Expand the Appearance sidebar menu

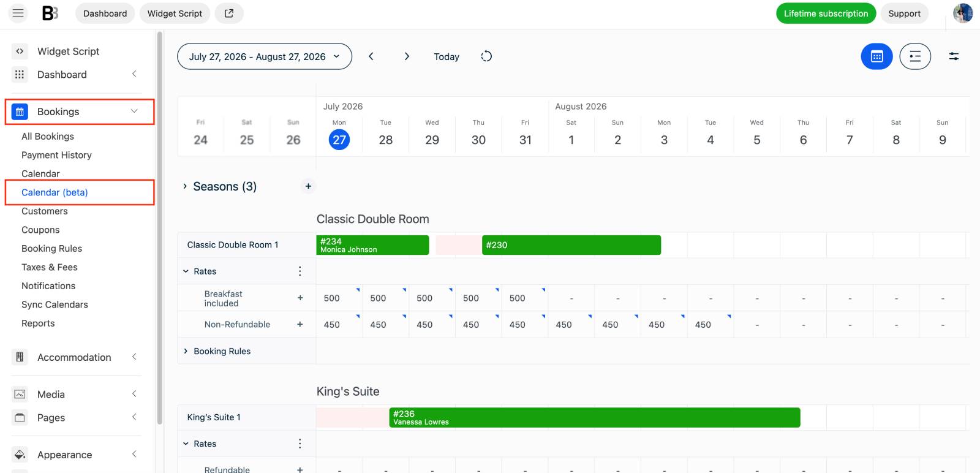(134, 454)
